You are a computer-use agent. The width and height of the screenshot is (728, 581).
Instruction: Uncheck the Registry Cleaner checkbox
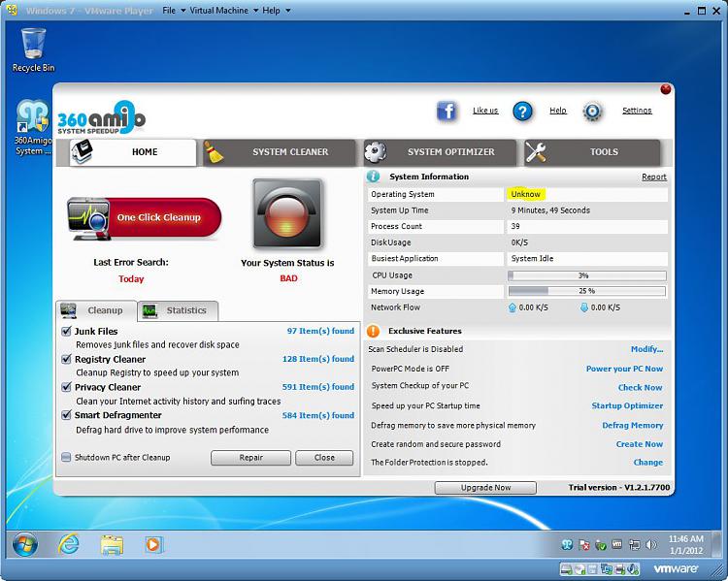coord(66,359)
